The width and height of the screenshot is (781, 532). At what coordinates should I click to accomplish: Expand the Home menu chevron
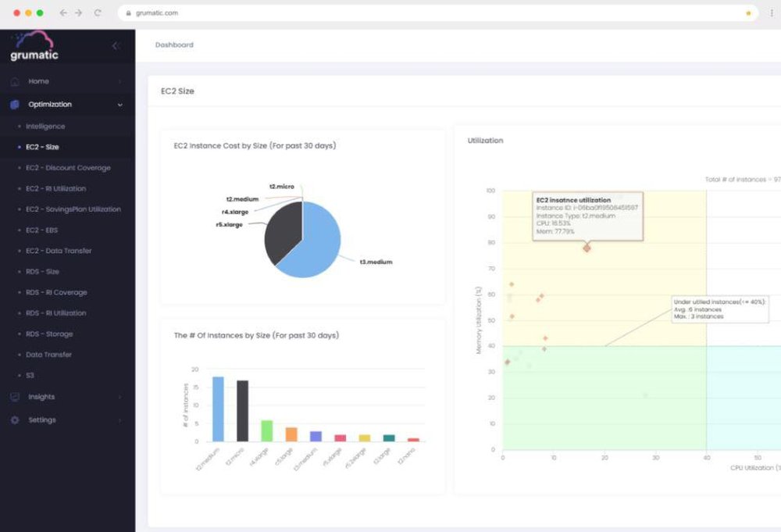point(120,81)
